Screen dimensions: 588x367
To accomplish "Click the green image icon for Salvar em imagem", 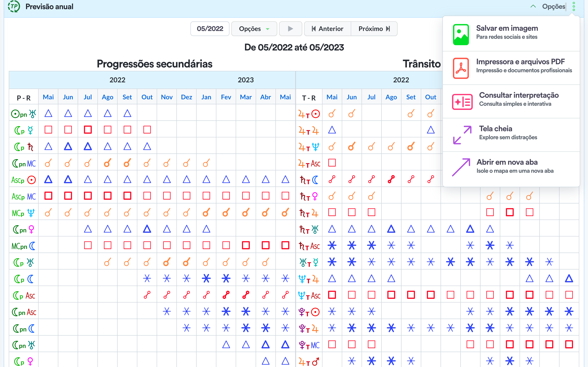I will click(461, 34).
